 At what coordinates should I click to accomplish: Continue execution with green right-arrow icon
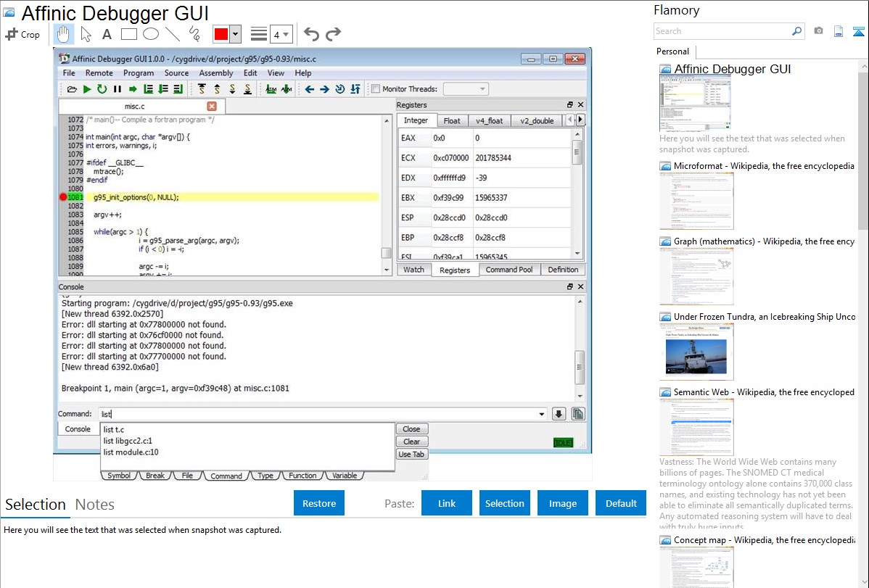coord(133,89)
